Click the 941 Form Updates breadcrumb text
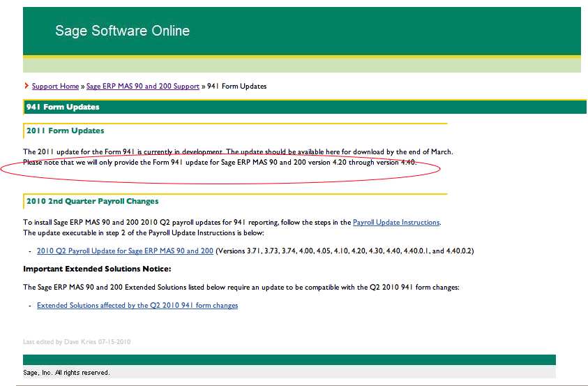The width and height of the screenshot is (588, 386). click(x=236, y=86)
